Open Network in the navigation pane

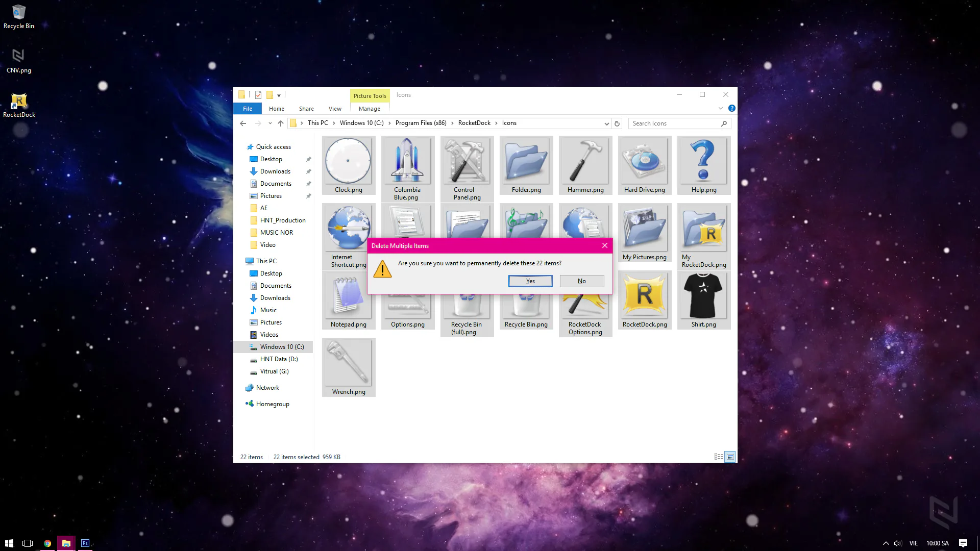pos(267,388)
